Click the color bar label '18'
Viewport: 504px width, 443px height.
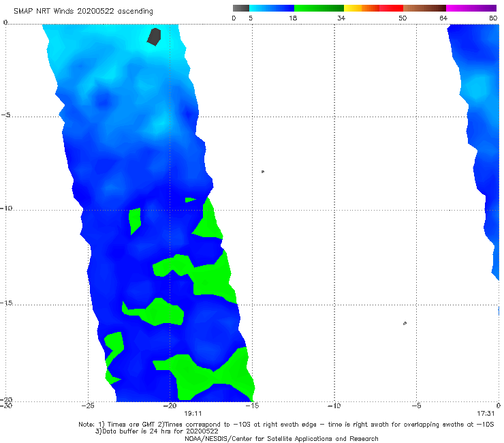(x=293, y=18)
